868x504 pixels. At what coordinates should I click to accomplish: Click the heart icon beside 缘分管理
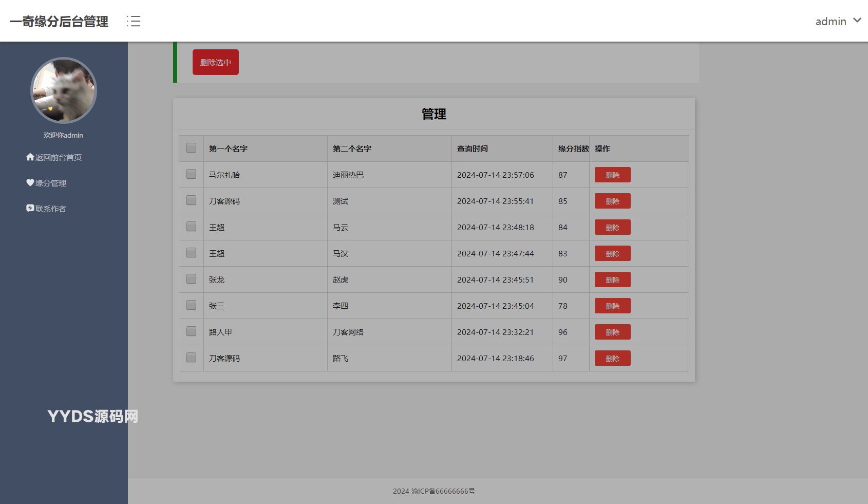(x=30, y=183)
